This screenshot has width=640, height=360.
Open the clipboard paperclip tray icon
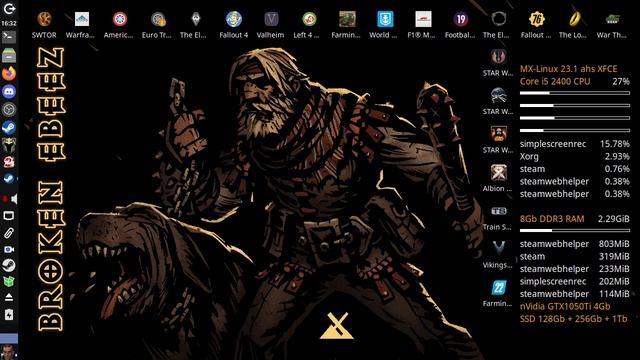point(9,233)
